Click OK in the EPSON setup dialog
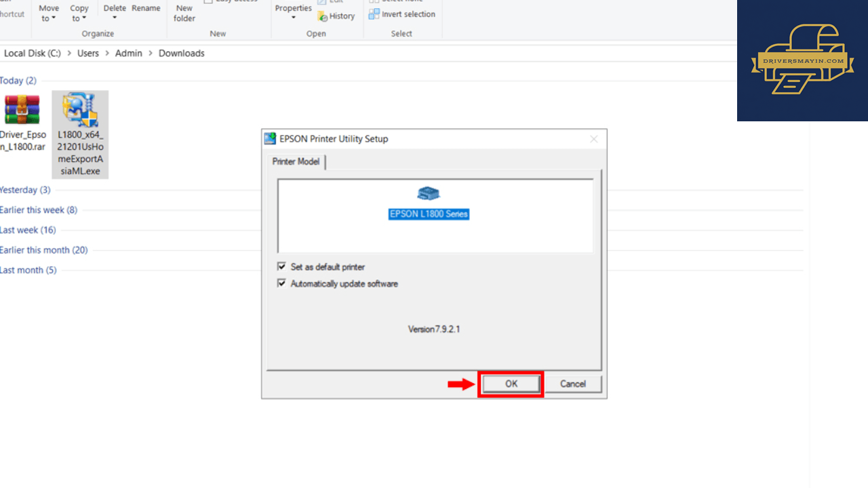Viewport: 868px width, 488px height. (x=511, y=384)
